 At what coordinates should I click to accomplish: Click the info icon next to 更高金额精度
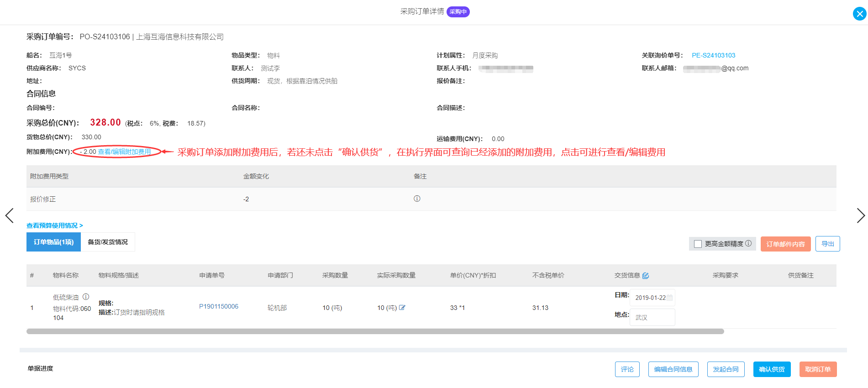click(748, 243)
